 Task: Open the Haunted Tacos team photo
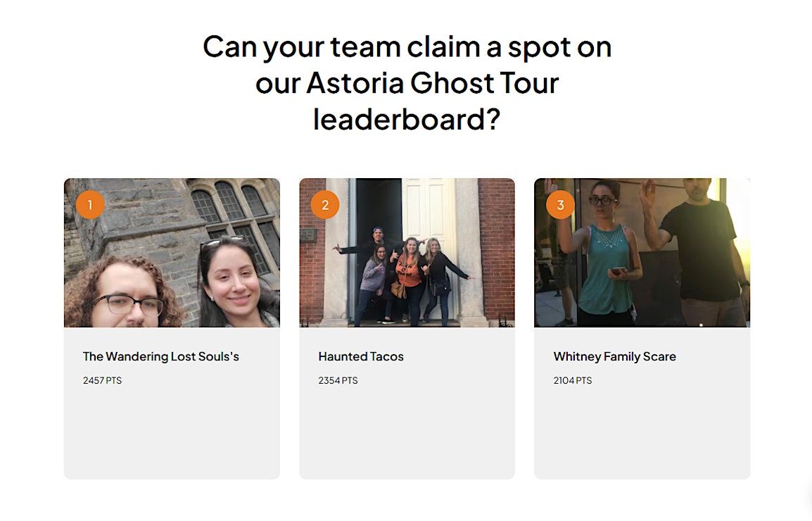407,253
